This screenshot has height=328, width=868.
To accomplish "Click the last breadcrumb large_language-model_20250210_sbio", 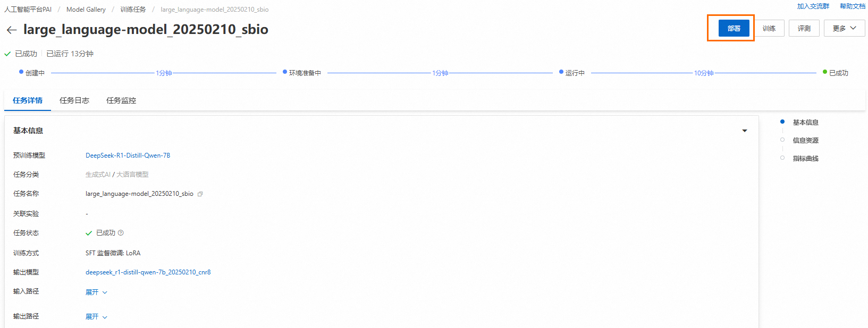I will [x=215, y=10].
